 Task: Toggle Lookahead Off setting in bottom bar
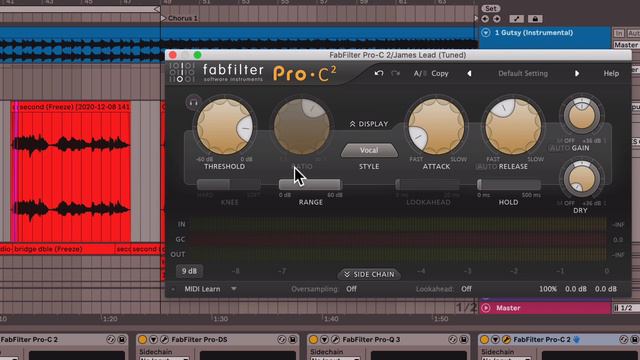[x=467, y=289]
